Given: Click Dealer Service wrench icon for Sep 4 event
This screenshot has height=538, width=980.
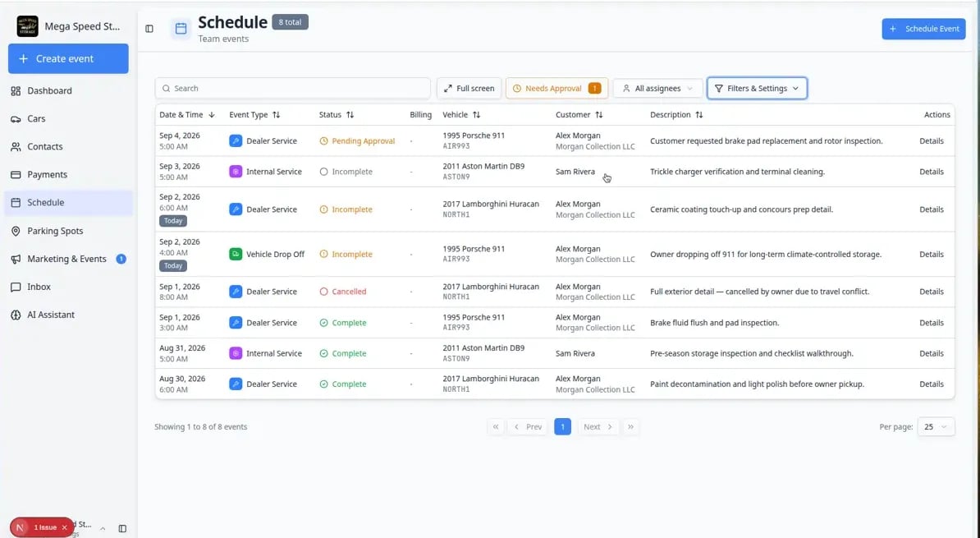Looking at the screenshot, I should pos(236,141).
